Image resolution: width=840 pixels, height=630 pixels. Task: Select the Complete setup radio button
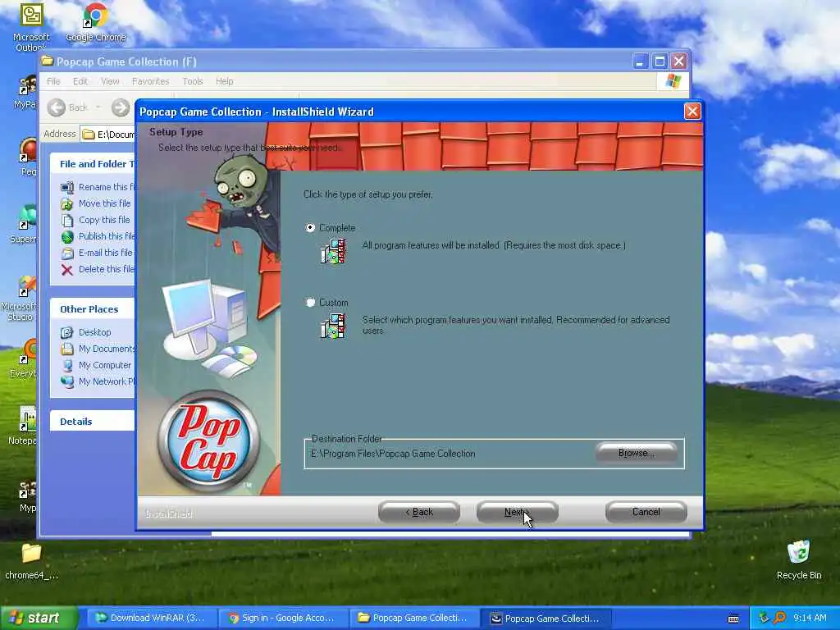point(310,228)
